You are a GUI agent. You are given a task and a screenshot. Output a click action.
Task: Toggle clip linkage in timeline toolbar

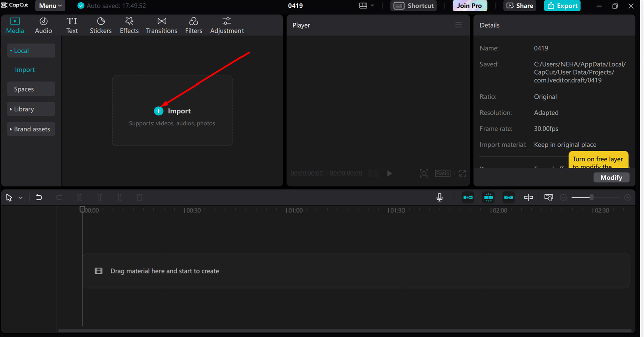click(x=508, y=198)
